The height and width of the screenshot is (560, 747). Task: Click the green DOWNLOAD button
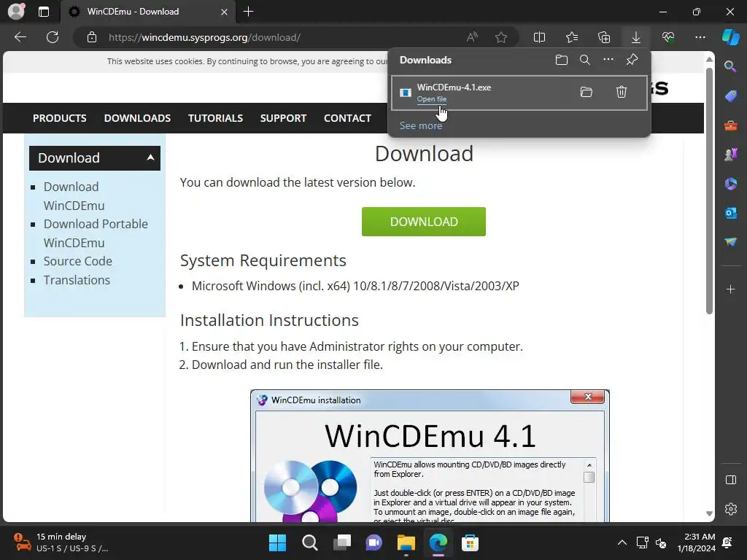point(424,222)
